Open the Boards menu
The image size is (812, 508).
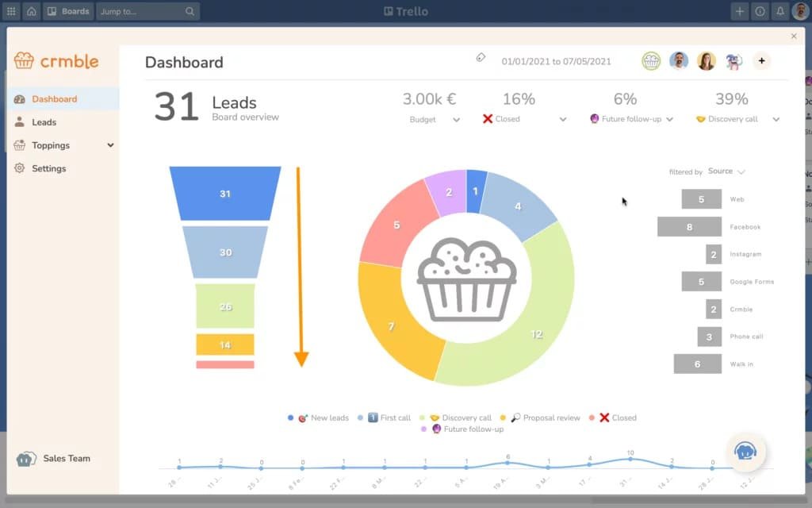pos(68,11)
